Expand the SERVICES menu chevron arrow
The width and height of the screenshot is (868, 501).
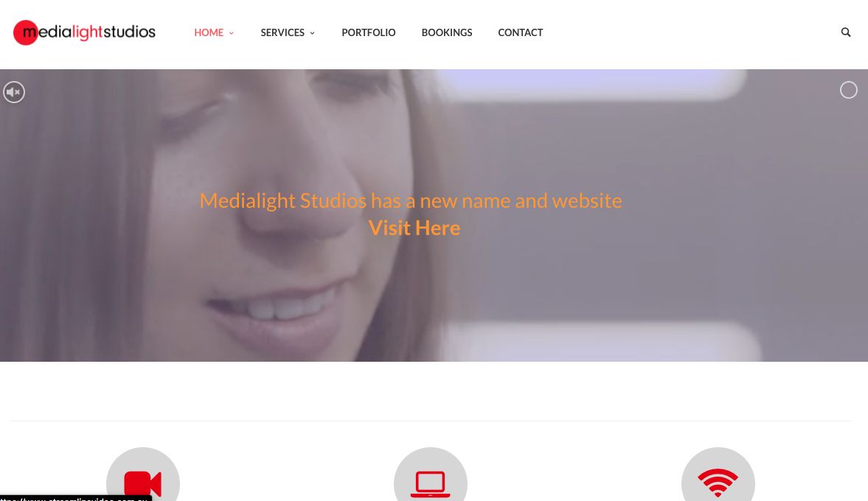coord(312,33)
